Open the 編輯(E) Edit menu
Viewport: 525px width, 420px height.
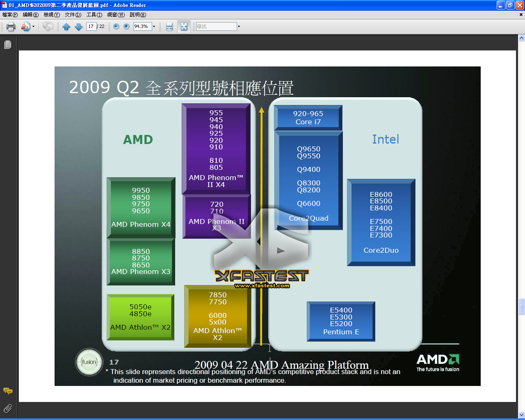click(x=30, y=15)
